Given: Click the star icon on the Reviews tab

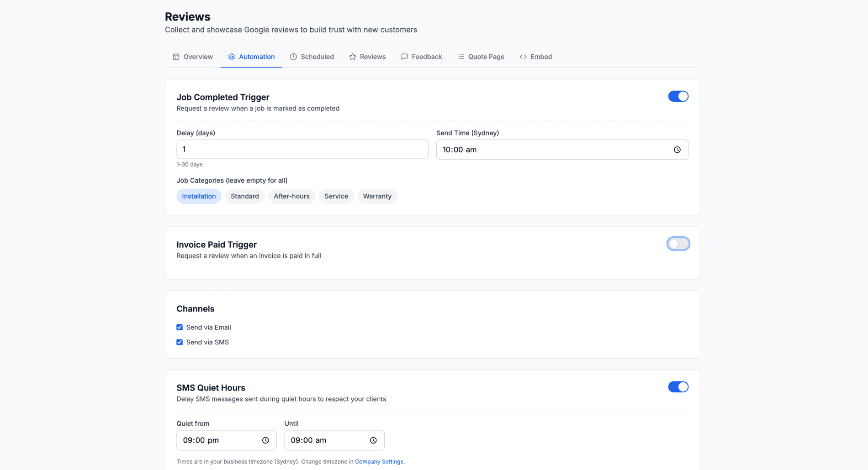Looking at the screenshot, I should coord(352,57).
